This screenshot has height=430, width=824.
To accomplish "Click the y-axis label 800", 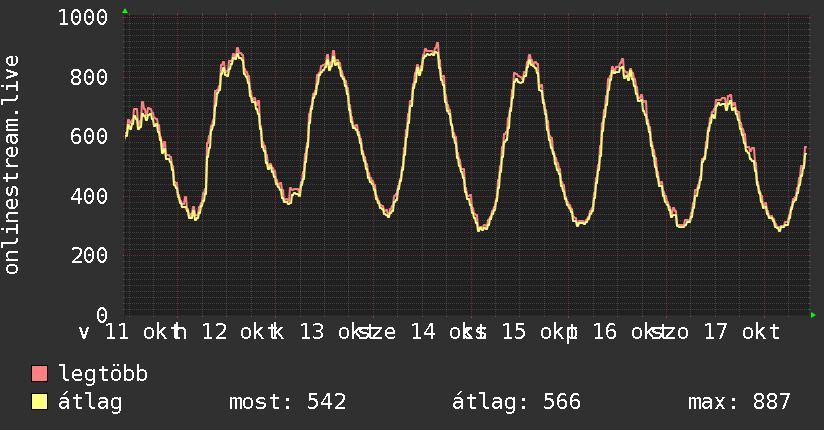I will [89, 77].
